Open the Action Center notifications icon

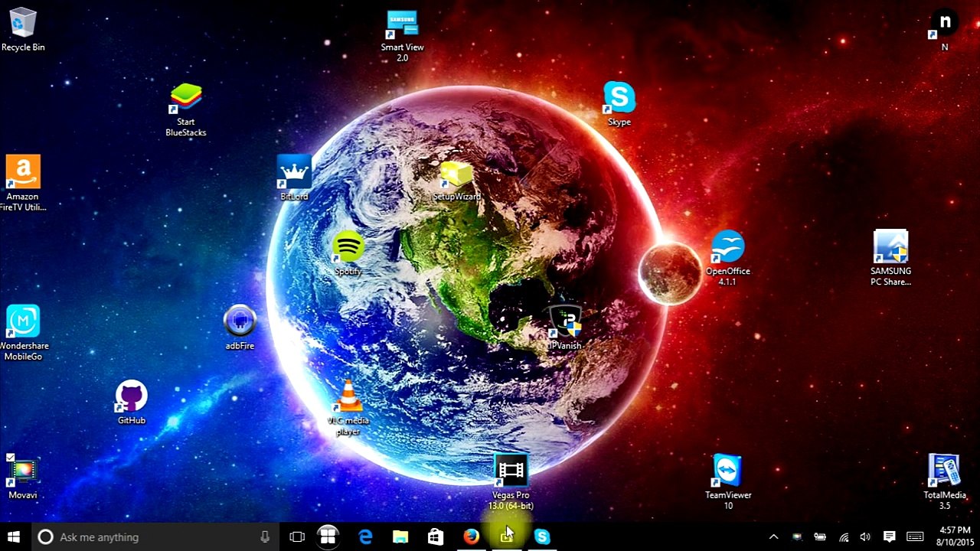[x=889, y=537]
